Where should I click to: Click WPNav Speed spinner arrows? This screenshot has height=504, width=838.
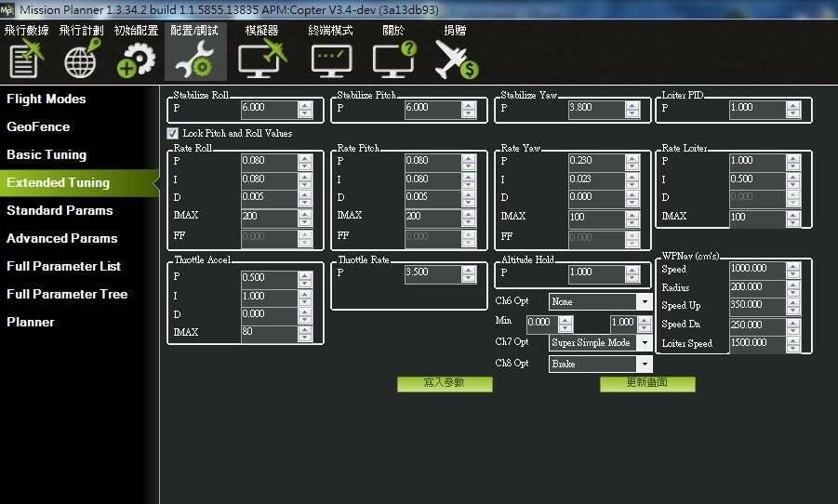[793, 271]
